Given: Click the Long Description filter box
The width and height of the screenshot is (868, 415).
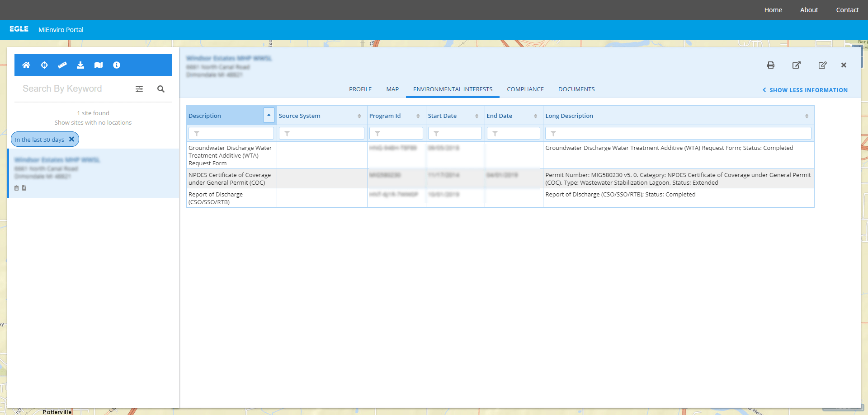Looking at the screenshot, I should pos(678,133).
